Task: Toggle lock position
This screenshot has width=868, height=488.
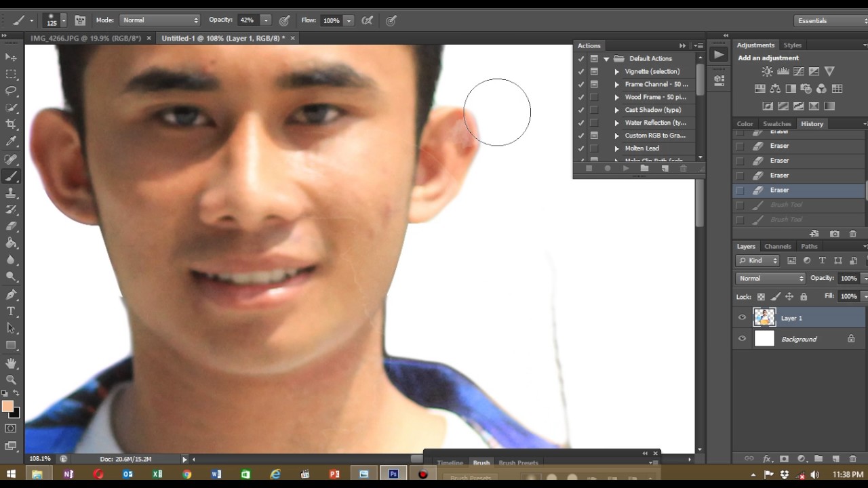Action: (x=789, y=297)
